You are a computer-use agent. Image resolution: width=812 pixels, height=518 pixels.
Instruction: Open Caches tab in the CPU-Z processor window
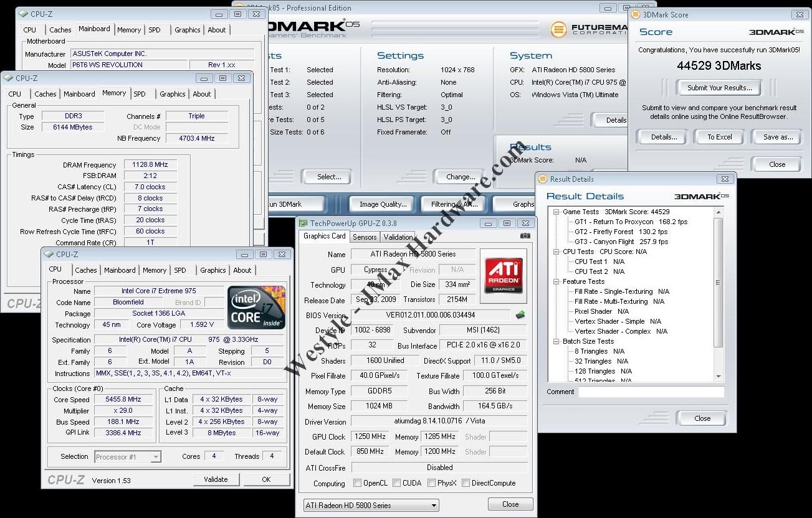(86, 270)
